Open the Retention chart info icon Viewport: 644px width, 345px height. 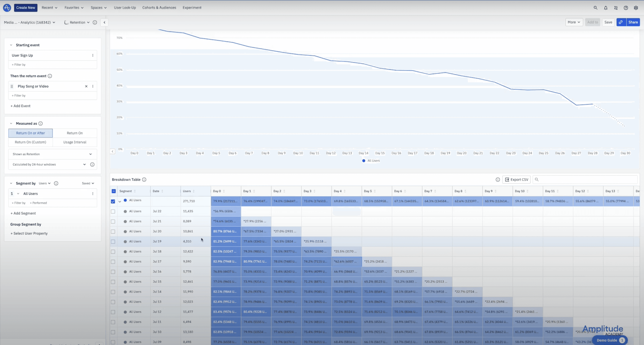coord(95,23)
